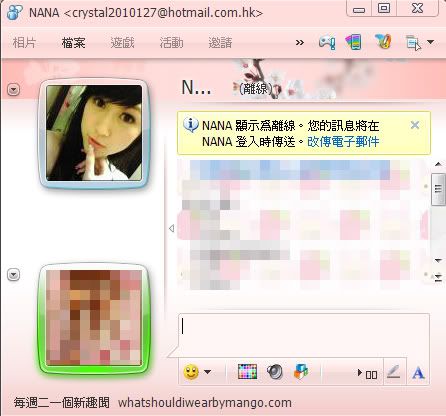Dismiss the offline notification banner

click(x=415, y=125)
